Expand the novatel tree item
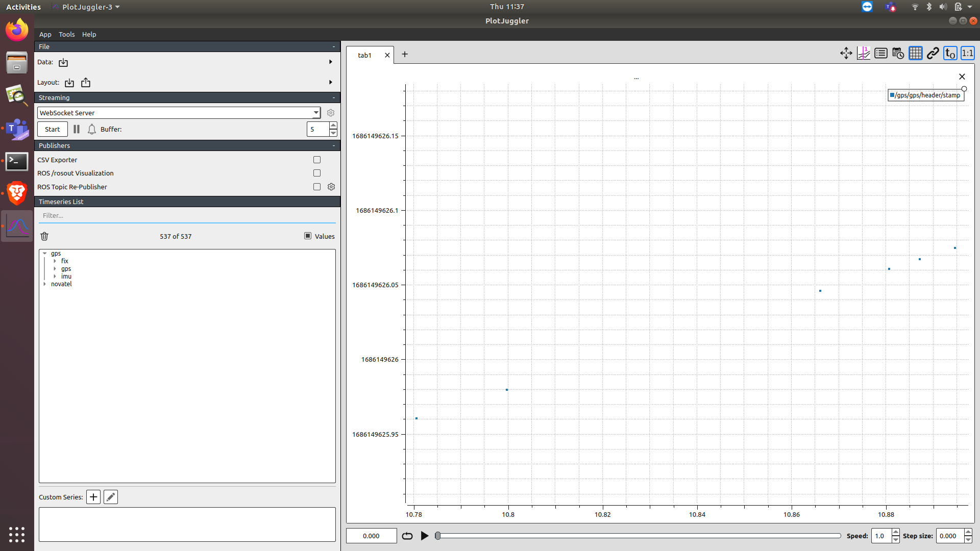 click(x=44, y=284)
